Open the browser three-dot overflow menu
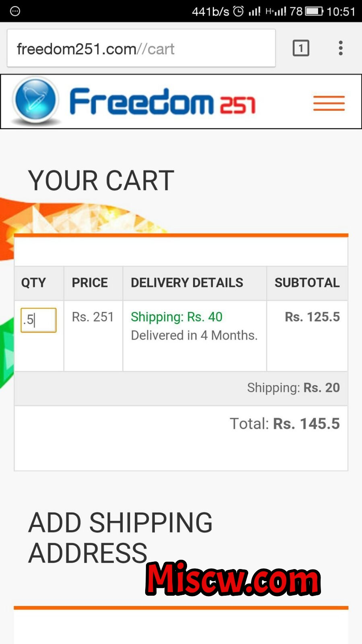Viewport: 362px width, 644px height. [x=341, y=48]
